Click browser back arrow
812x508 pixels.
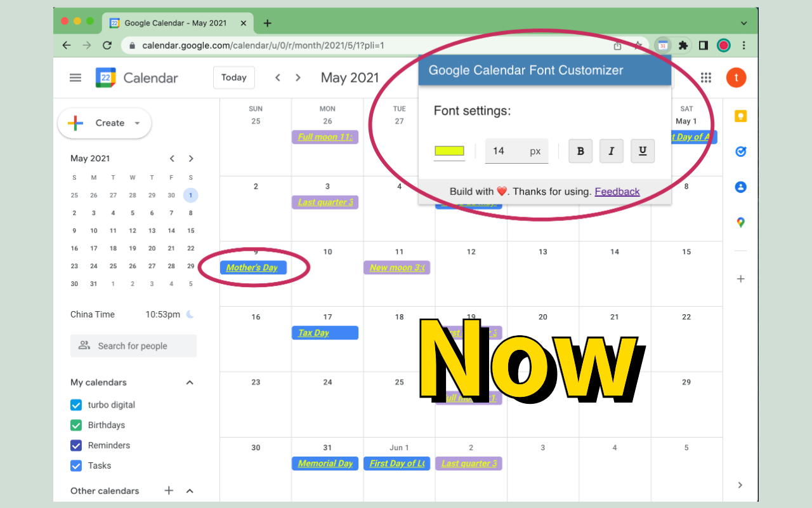(x=67, y=45)
